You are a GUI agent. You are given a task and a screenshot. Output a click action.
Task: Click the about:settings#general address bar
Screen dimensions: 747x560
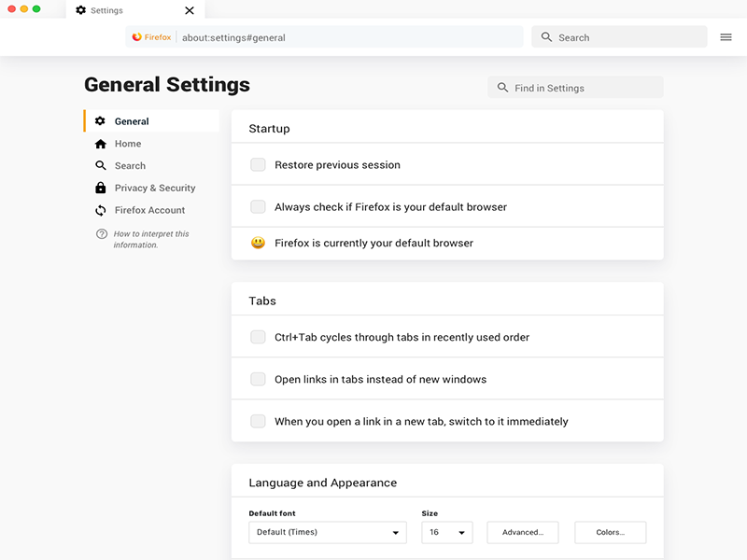pos(324,37)
